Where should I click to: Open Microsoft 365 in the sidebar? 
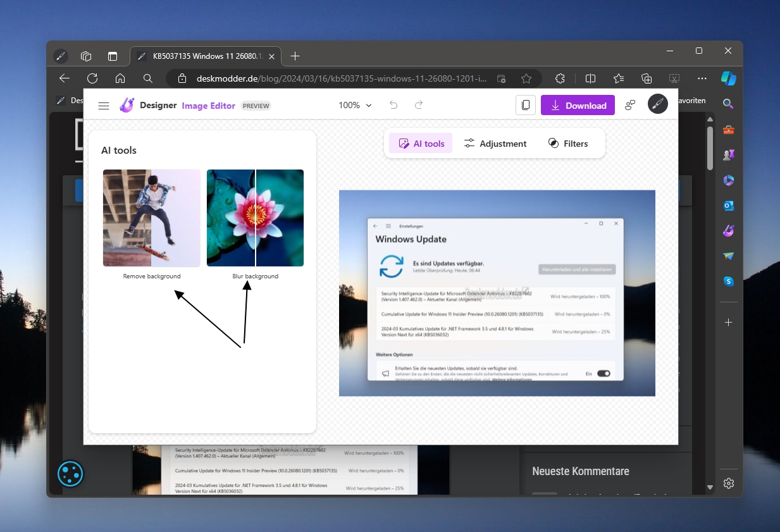click(729, 180)
